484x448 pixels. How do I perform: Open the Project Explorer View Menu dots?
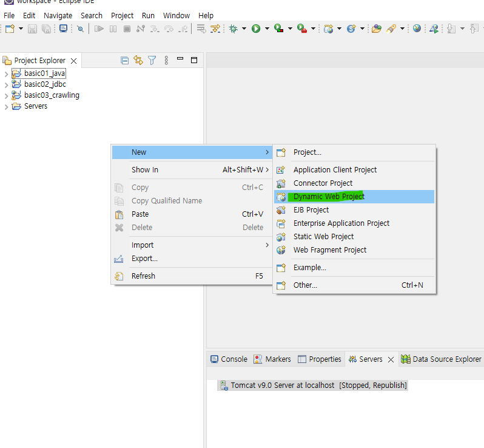tap(166, 60)
